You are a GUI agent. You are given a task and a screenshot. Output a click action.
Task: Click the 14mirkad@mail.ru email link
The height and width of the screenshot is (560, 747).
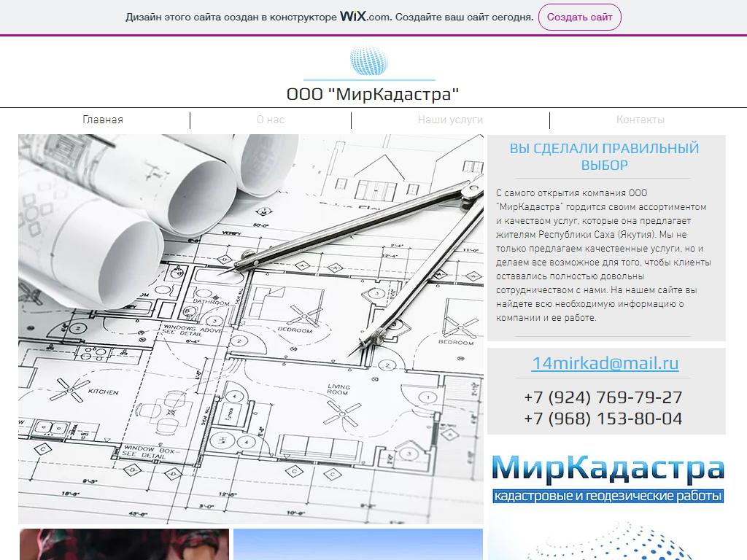pos(605,363)
